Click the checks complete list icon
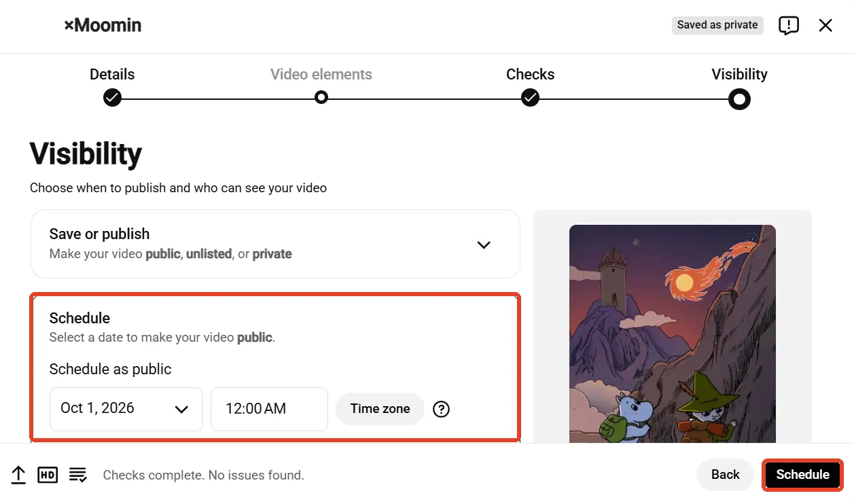This screenshot has width=854, height=504. 77,475
